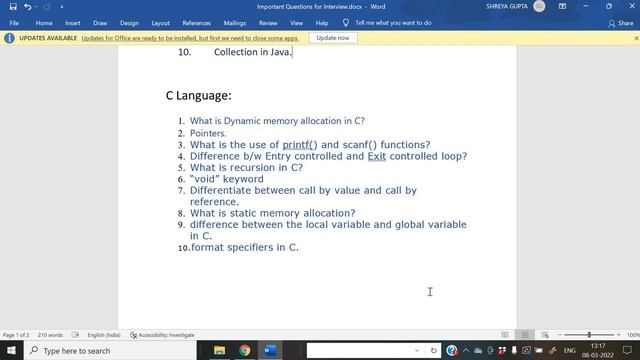This screenshot has width=640, height=360.
Task: Click 'What is Dynamic memory allocation in C?'
Action: [x=277, y=121]
